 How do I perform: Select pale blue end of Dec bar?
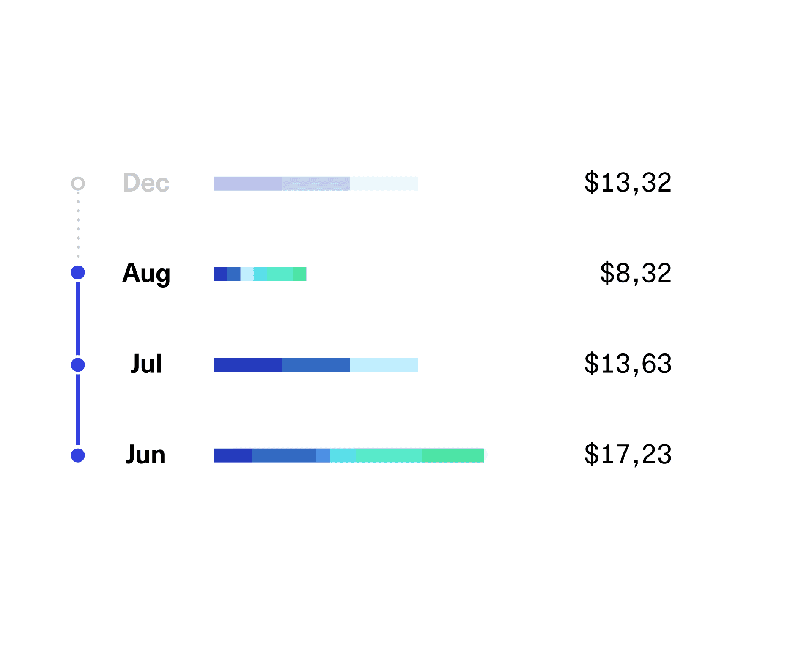(x=384, y=183)
